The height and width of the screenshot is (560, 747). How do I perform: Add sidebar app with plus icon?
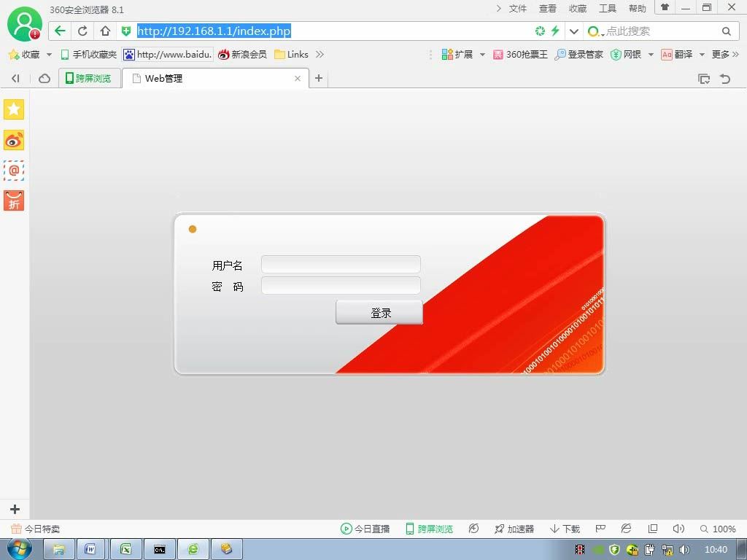[x=15, y=509]
